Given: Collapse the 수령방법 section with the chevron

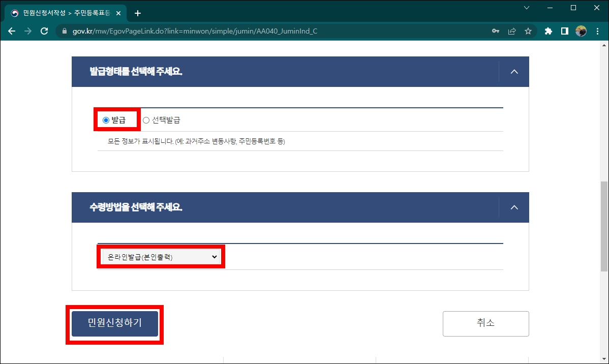Looking at the screenshot, I should [x=514, y=207].
